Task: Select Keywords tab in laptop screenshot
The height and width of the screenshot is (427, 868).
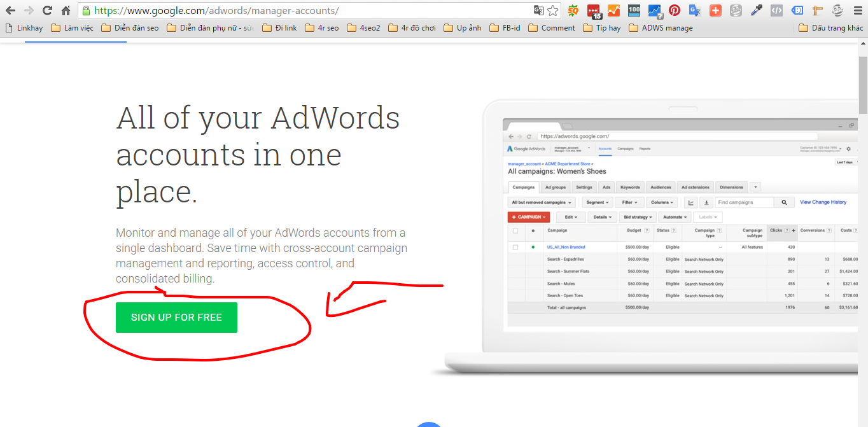Action: pyautogui.click(x=630, y=187)
